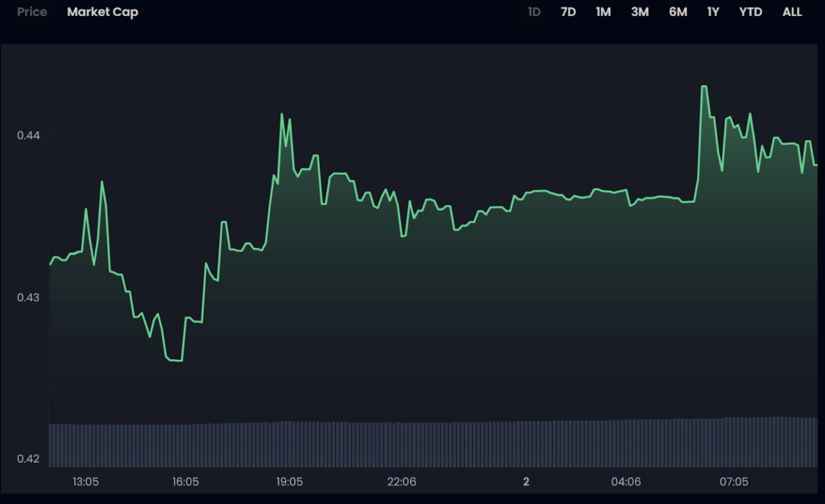Click the 19:05 time axis label
Screen dimensions: 825x504
289,482
